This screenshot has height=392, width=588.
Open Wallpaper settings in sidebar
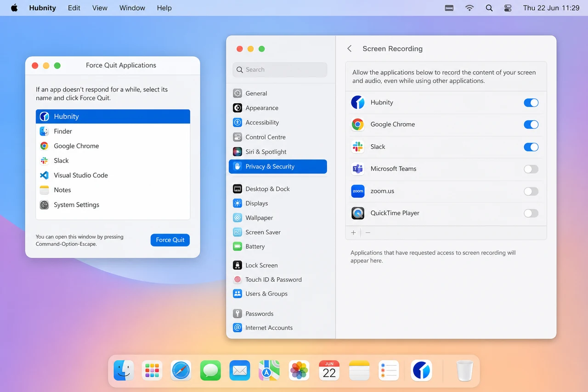(x=277, y=218)
